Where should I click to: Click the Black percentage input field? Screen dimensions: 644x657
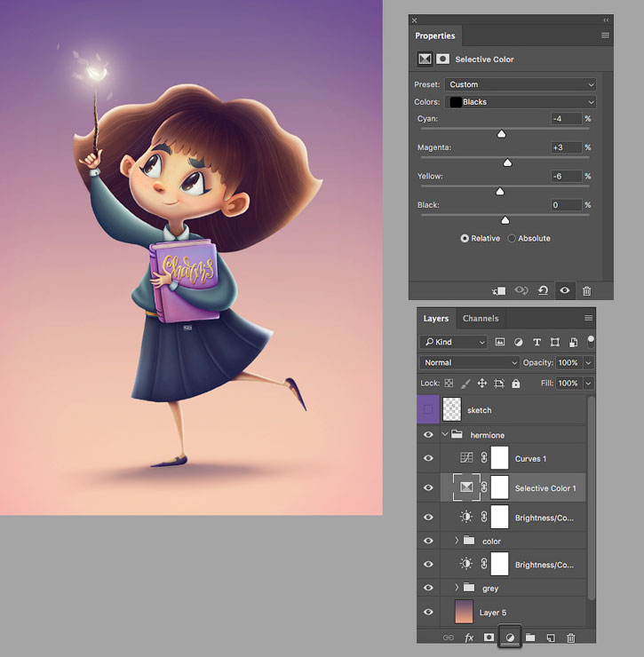(566, 205)
